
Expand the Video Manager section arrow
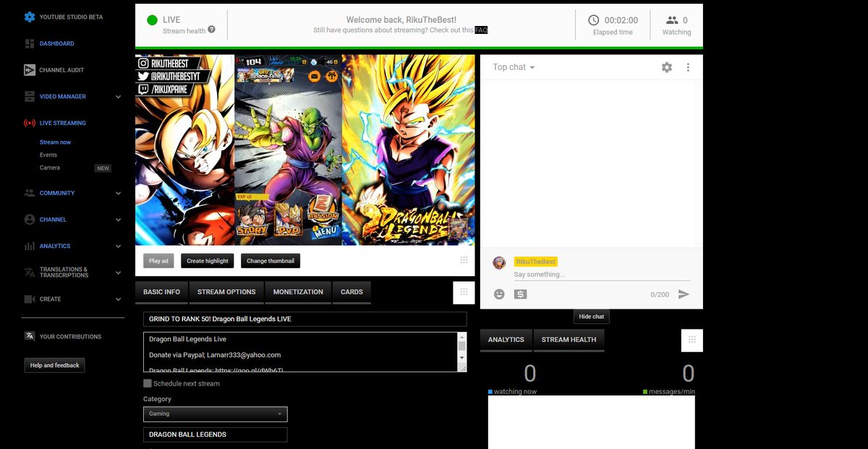tap(119, 96)
